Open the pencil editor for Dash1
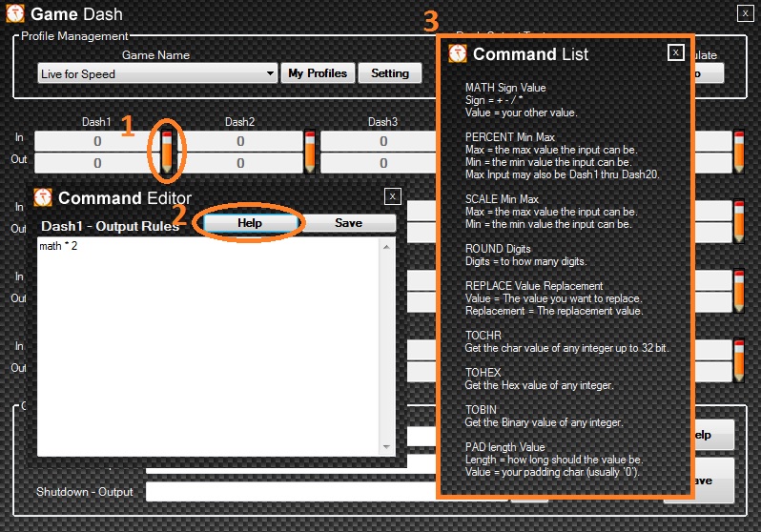 [167, 152]
